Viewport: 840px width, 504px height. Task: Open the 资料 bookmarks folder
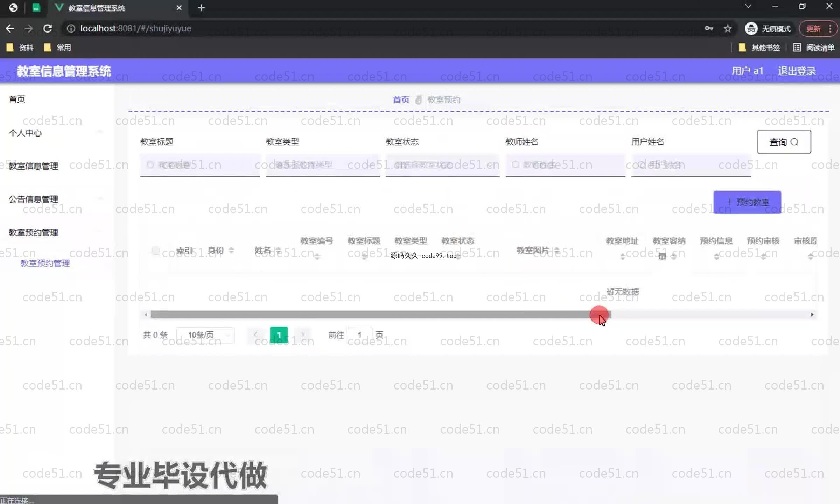click(20, 48)
